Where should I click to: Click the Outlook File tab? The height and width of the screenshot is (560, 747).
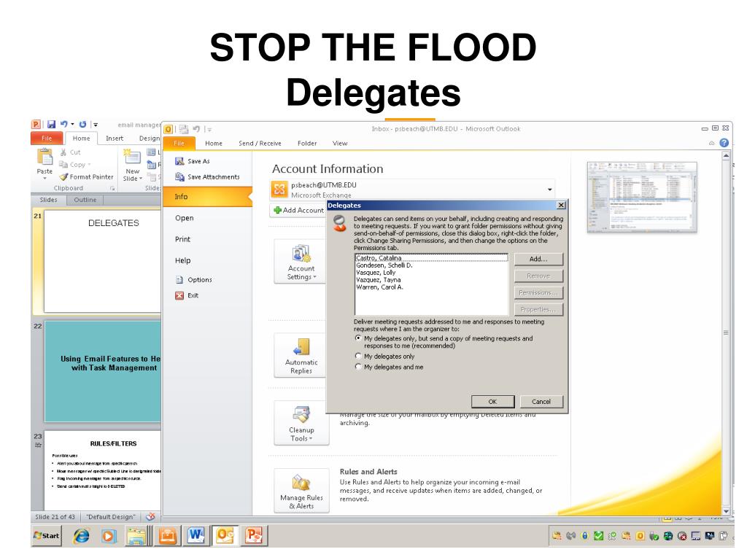pyautogui.click(x=179, y=143)
